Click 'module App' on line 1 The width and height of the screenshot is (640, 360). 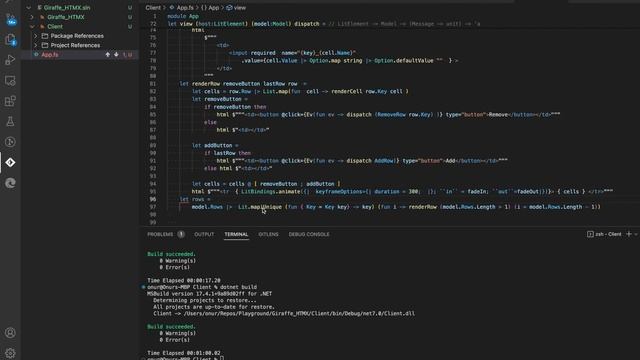click(x=183, y=16)
